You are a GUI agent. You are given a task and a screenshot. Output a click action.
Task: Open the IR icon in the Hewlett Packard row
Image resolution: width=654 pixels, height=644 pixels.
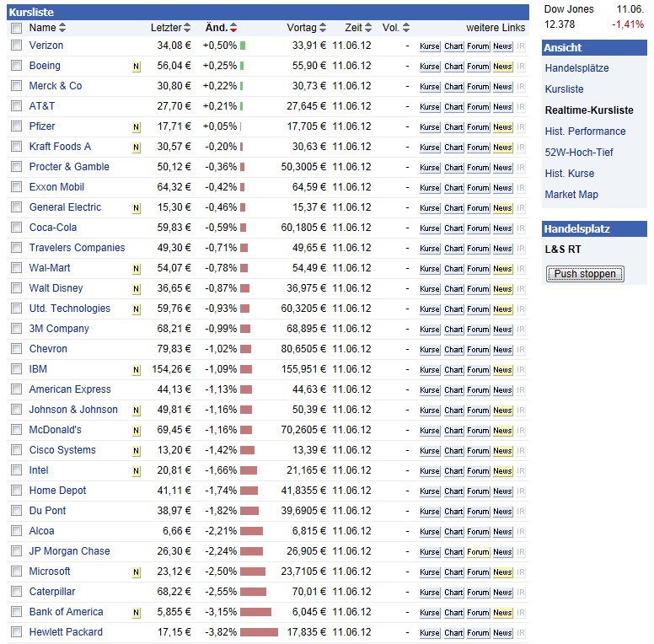coord(521,633)
